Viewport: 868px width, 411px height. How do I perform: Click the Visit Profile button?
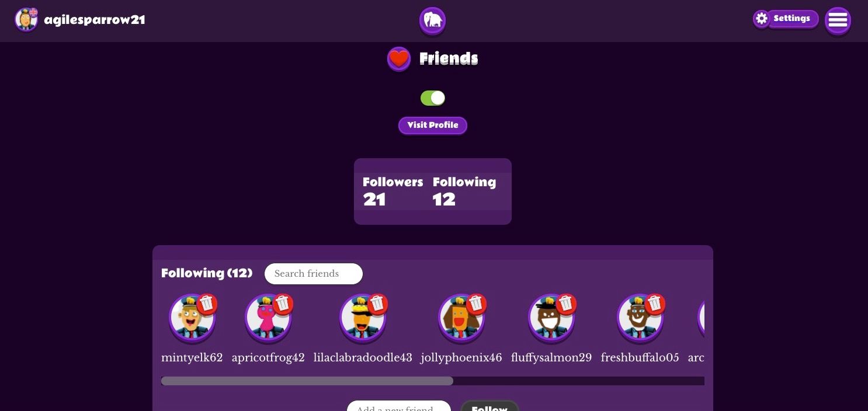click(x=433, y=125)
